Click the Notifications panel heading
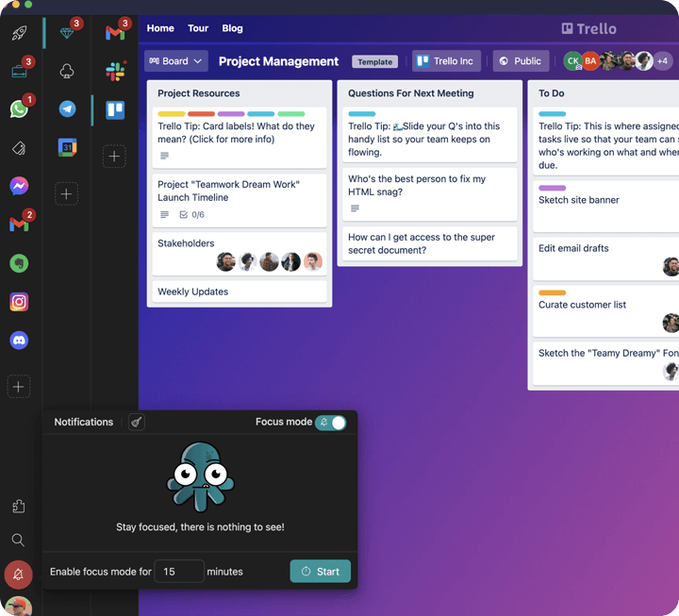Image resolution: width=679 pixels, height=616 pixels. [x=84, y=422]
